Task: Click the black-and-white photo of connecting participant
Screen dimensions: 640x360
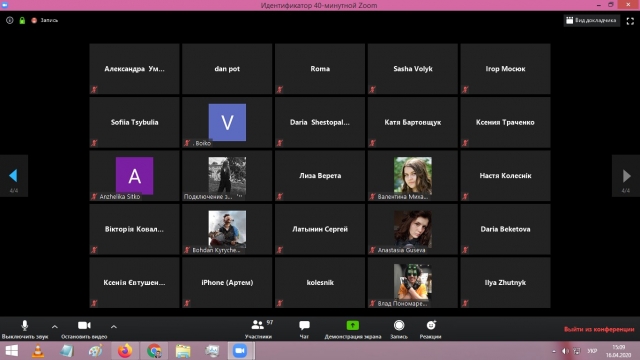Action: (x=227, y=175)
